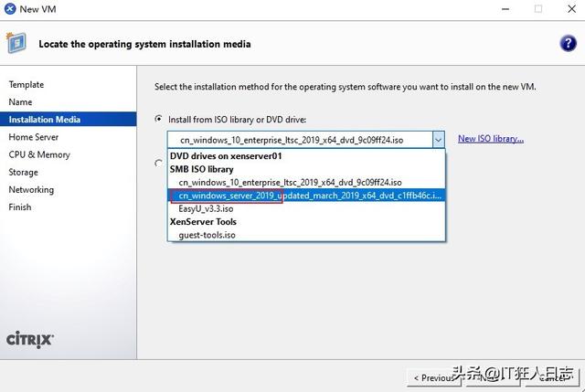Close the New VM window
The height and width of the screenshot is (392, 585).
point(571,9)
